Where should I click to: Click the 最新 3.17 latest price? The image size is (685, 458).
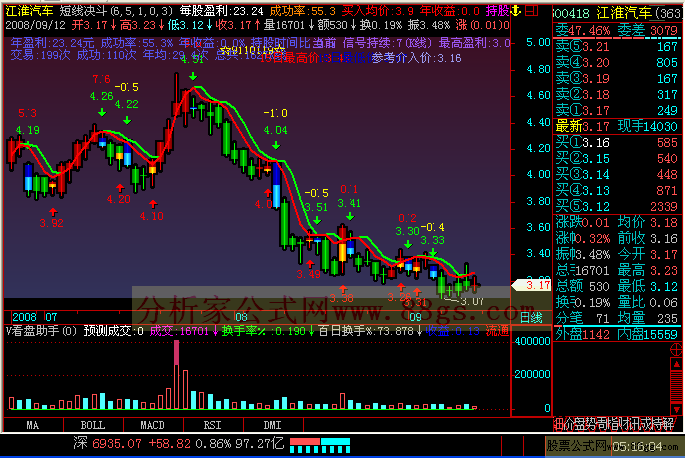pyautogui.click(x=582, y=127)
